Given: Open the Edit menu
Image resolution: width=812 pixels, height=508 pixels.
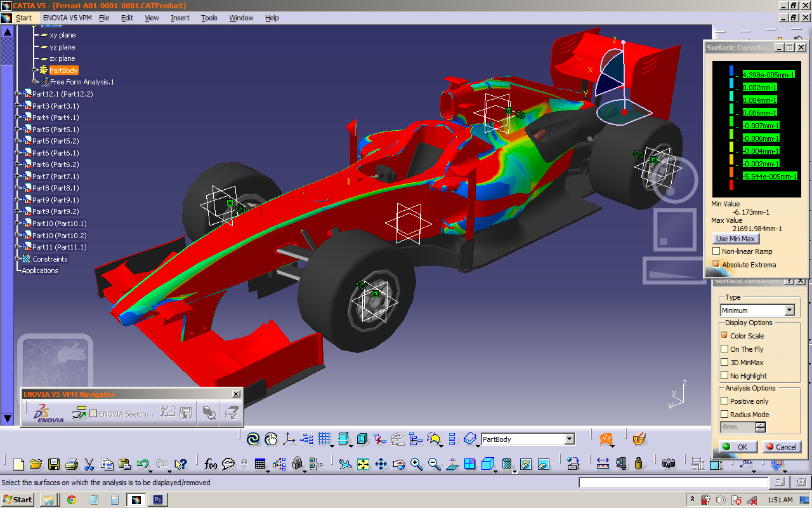Looking at the screenshot, I should pos(127,18).
